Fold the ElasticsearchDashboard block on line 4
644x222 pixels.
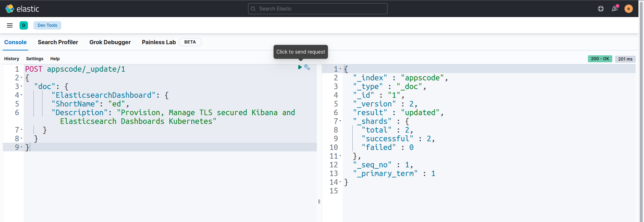tap(22, 95)
